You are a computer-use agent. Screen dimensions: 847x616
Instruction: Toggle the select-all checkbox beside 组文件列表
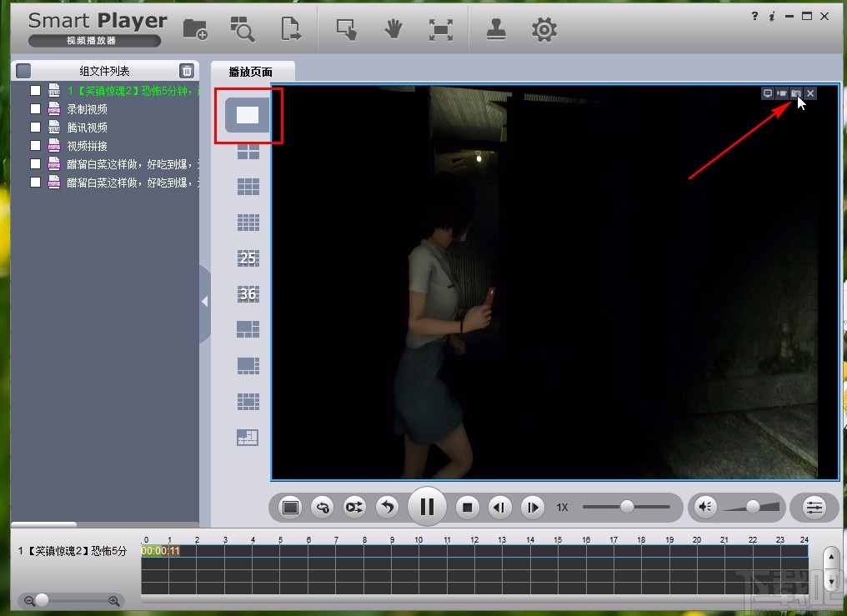point(23,71)
